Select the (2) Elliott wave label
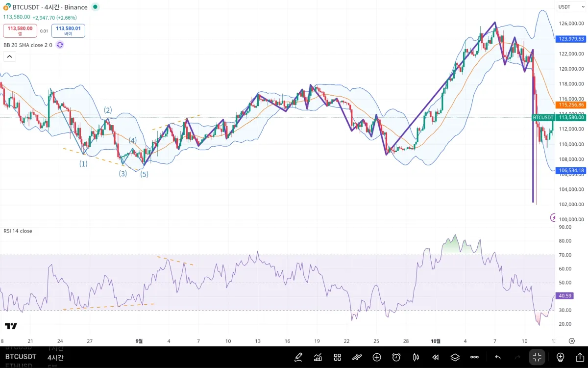 point(108,110)
